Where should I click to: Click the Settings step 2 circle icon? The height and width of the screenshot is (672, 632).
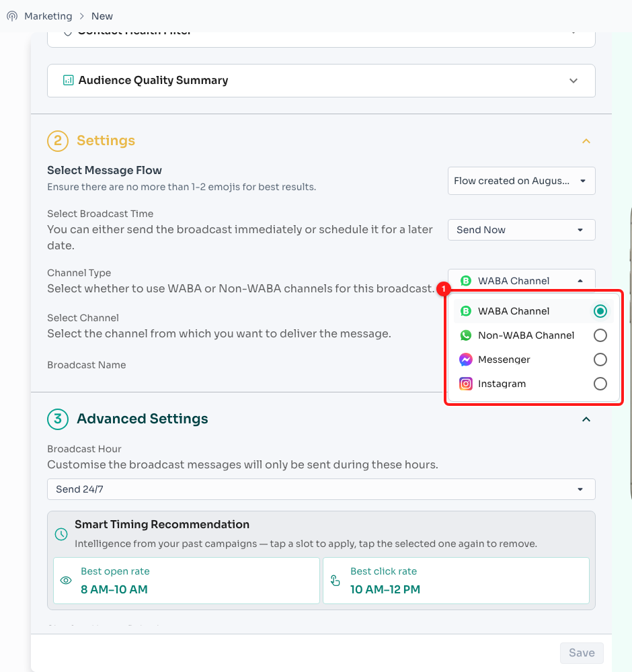click(x=58, y=141)
